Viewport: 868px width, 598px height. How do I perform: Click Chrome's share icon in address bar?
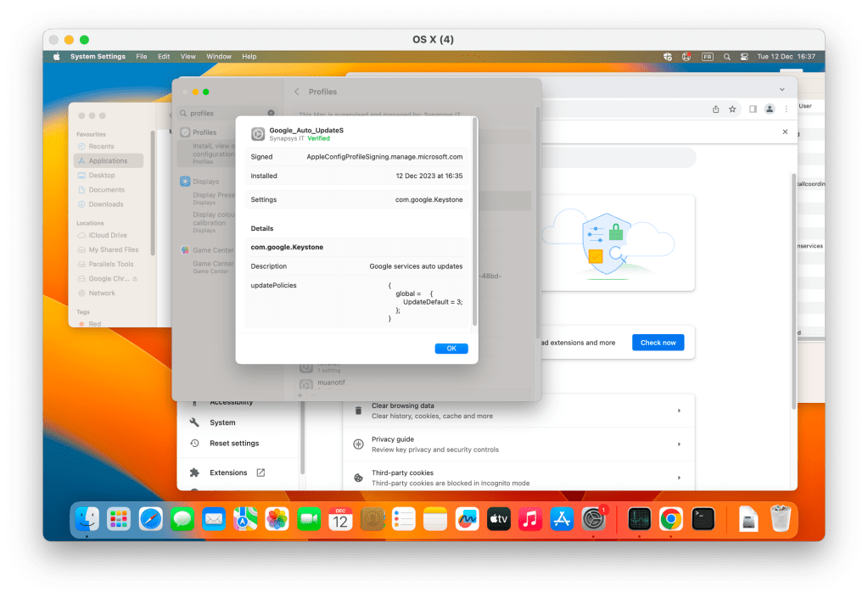716,109
